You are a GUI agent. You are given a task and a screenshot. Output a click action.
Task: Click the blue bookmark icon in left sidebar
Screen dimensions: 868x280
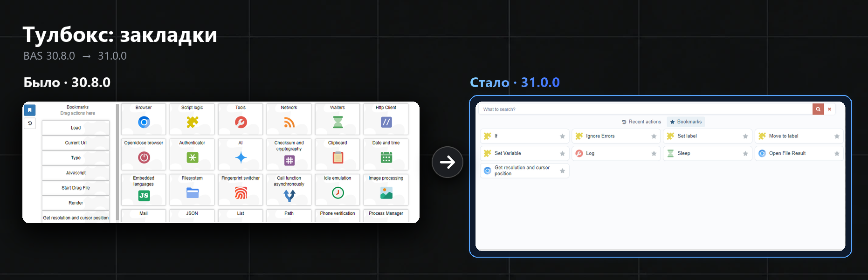click(x=30, y=110)
